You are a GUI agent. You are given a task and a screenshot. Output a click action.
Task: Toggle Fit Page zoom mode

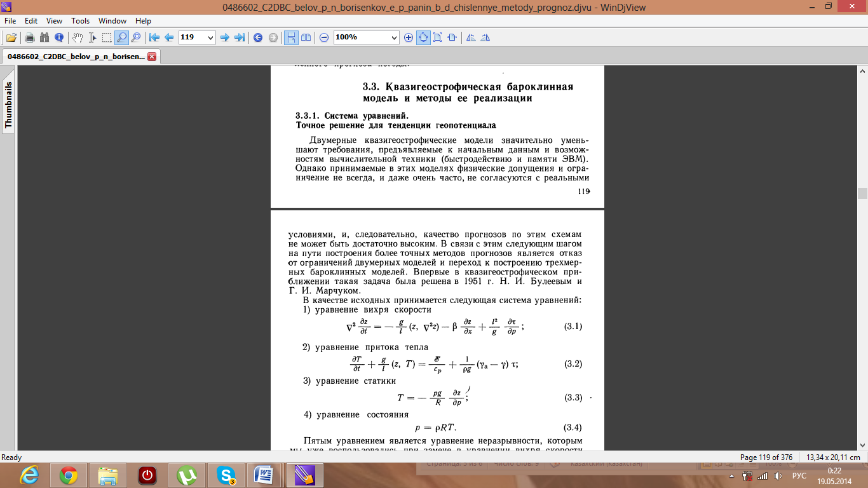pyautogui.click(x=423, y=37)
